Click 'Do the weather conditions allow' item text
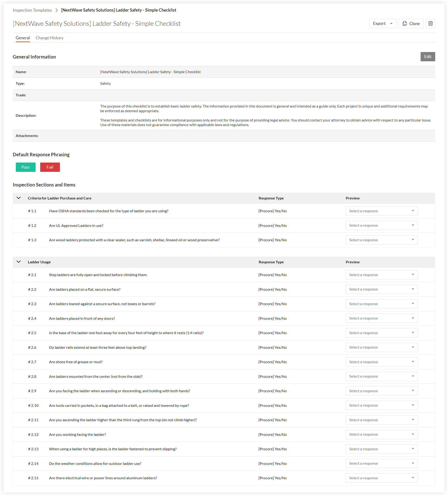Viewport: 448px width, 496px height. [95, 463]
